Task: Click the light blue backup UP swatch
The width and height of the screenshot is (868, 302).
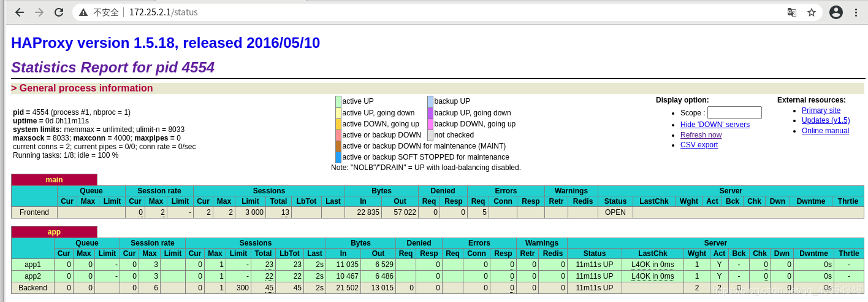Action: [x=430, y=101]
